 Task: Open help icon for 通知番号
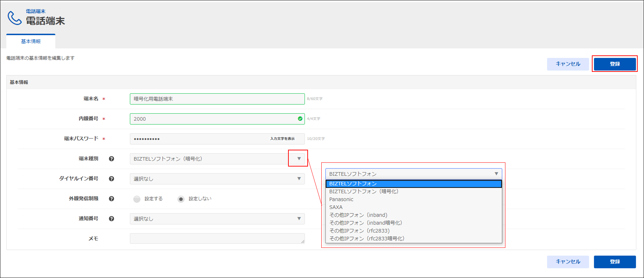pyautogui.click(x=111, y=219)
